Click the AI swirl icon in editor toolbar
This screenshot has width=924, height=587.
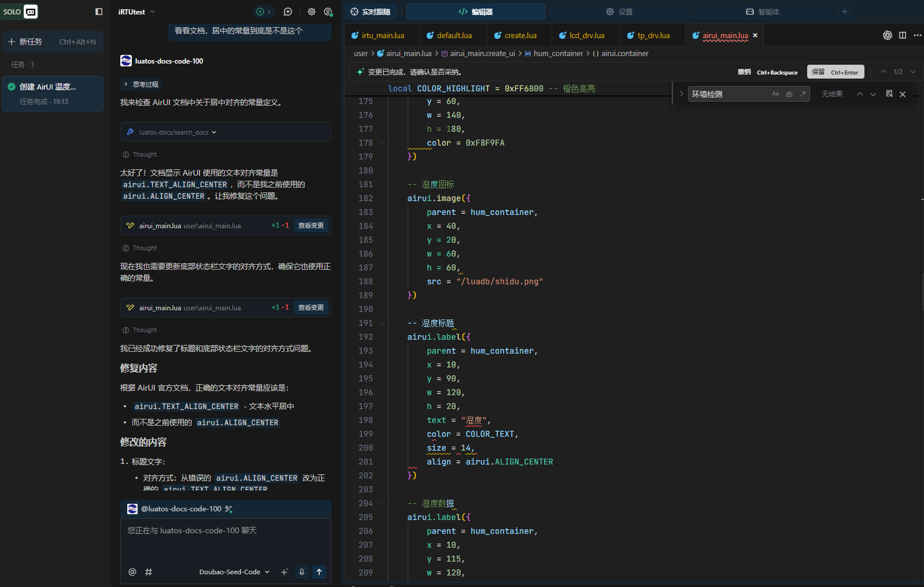pyautogui.click(x=888, y=35)
